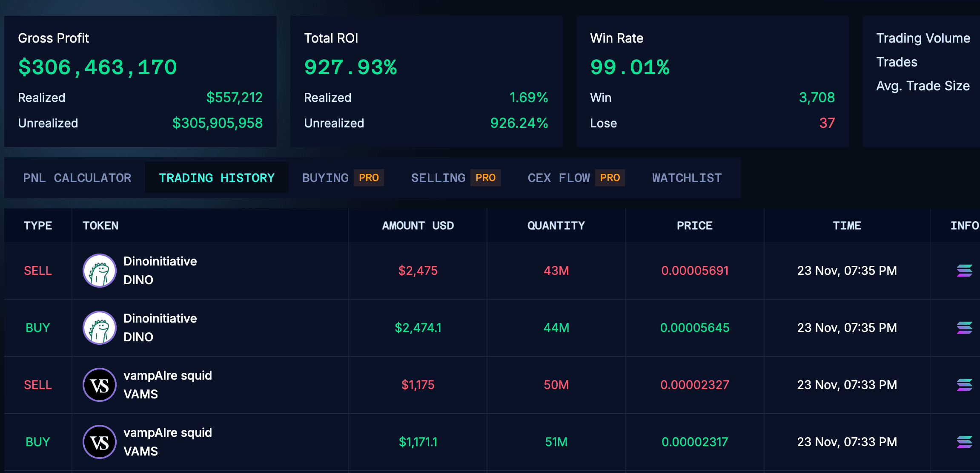This screenshot has width=980, height=473.
Task: Sort by QUANTITY column header
Action: point(556,225)
